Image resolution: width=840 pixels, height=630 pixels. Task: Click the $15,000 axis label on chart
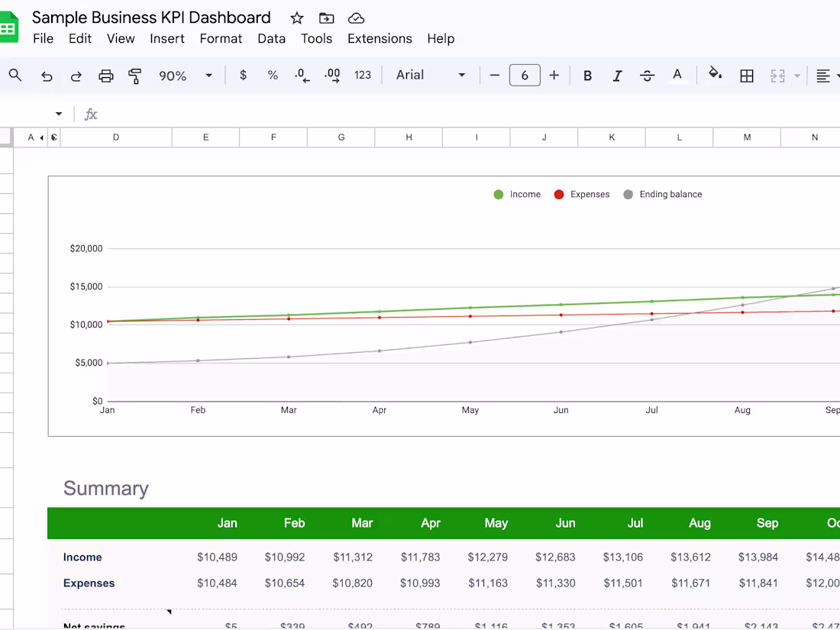[86, 286]
